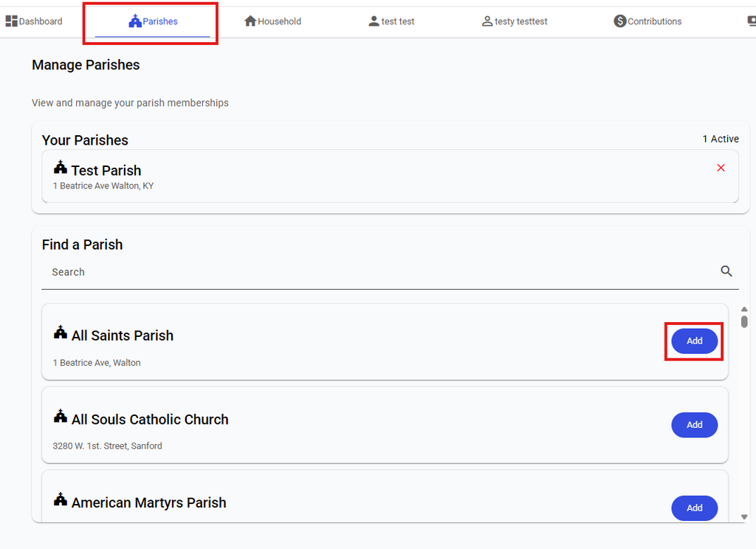Click the filled person icon for test test
Viewport: 756px width, 549px height.
(374, 21)
